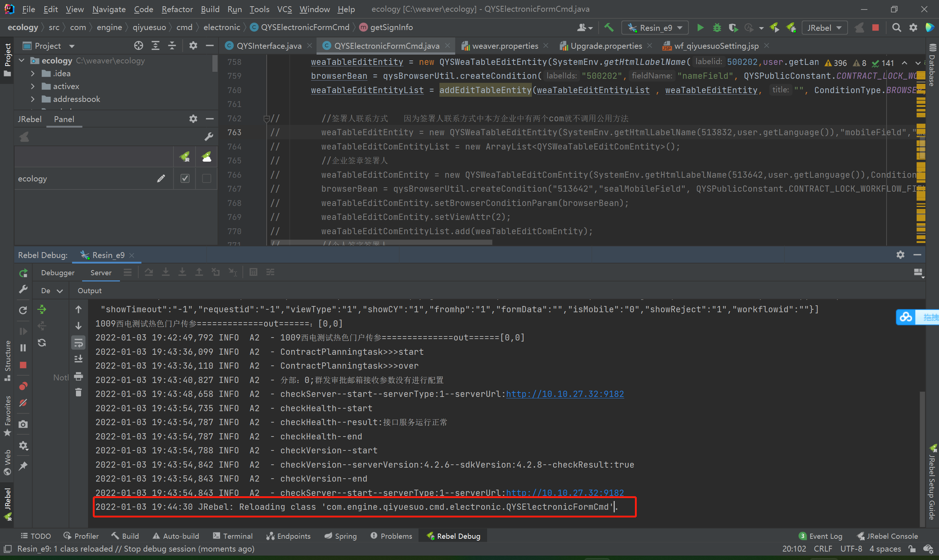Open the Database side panel
This screenshot has width=939, height=560.
(x=932, y=65)
